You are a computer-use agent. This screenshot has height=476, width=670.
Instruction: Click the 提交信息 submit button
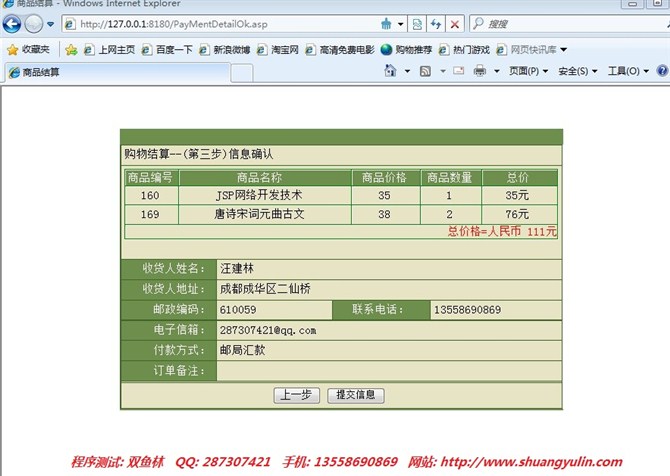(355, 395)
